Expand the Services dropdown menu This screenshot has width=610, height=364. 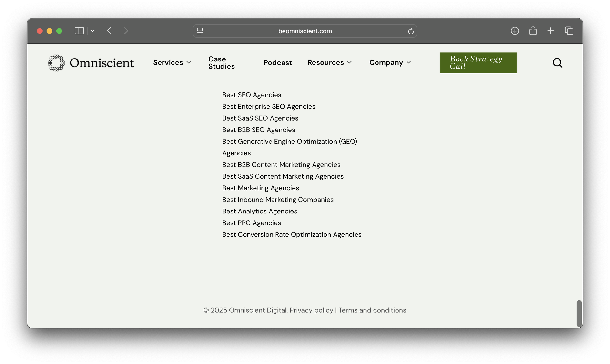point(172,62)
